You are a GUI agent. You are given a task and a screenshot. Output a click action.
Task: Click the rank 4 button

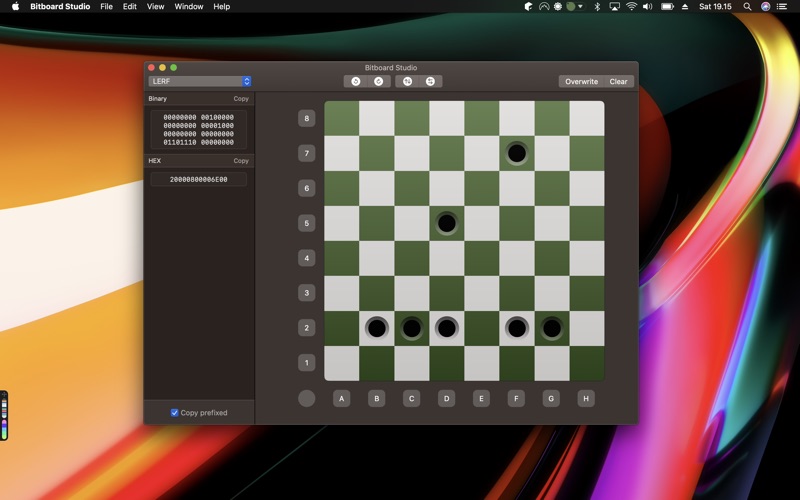pos(307,258)
